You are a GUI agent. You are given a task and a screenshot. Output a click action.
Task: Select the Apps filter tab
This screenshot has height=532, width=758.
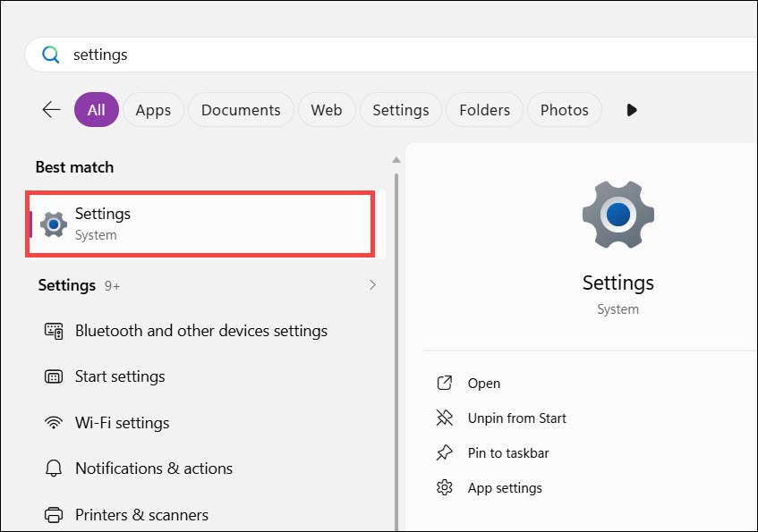click(x=153, y=110)
